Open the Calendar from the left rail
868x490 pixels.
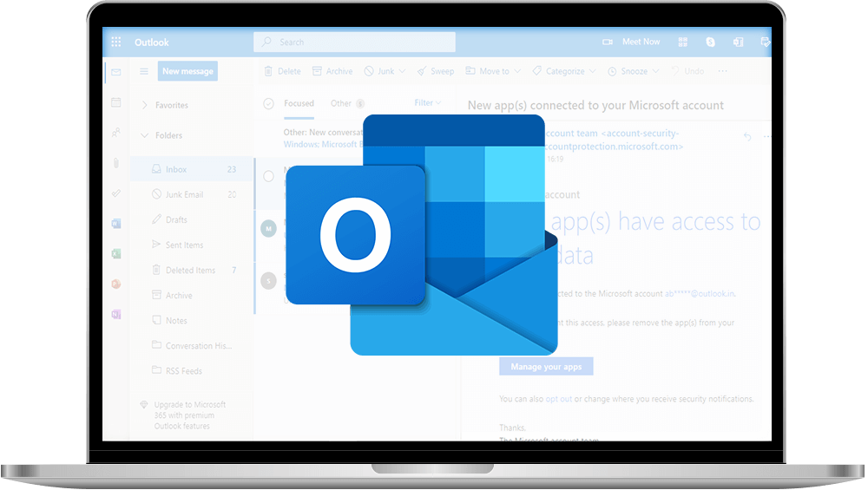(x=115, y=102)
